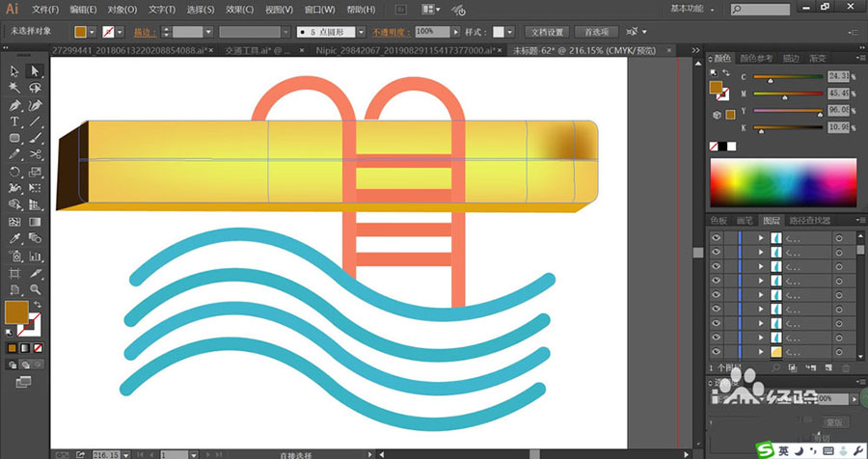Select the Direct Selection tool
The height and width of the screenshot is (459, 868).
coord(35,71)
